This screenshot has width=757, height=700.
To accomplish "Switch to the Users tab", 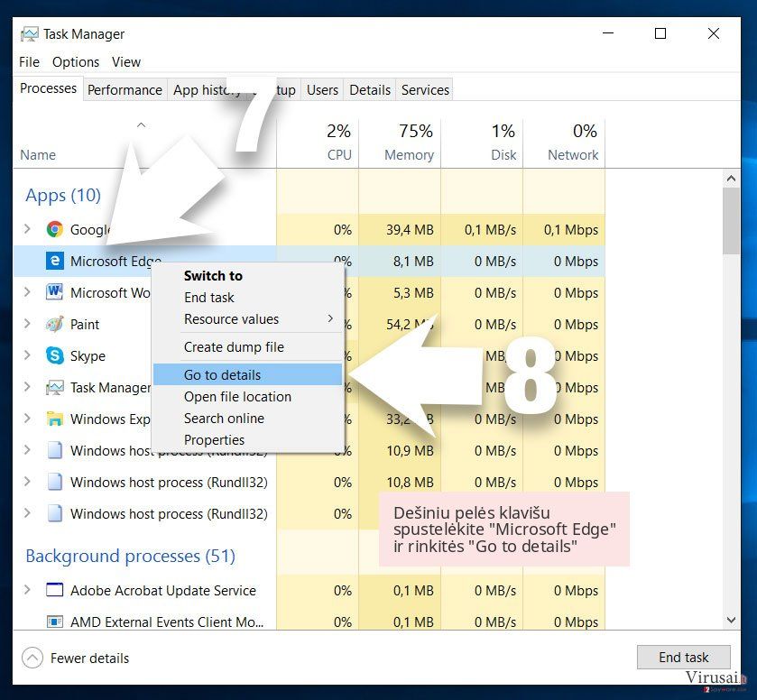I will (322, 90).
